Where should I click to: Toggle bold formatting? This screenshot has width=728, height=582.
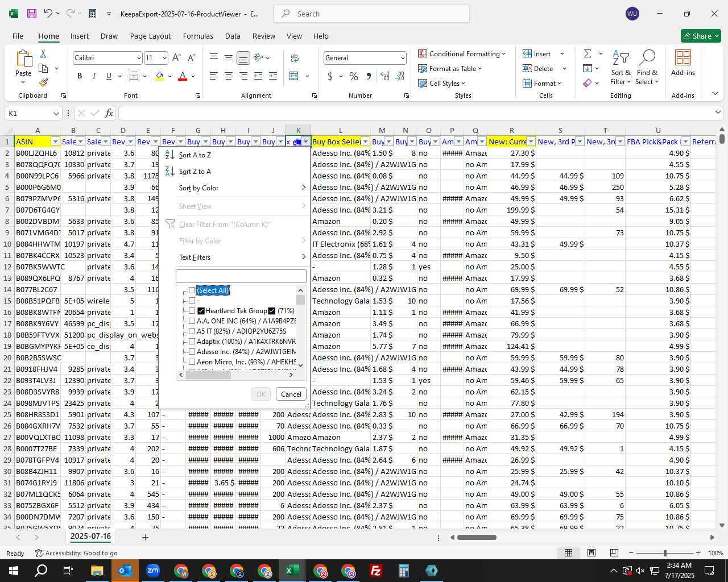click(80, 76)
